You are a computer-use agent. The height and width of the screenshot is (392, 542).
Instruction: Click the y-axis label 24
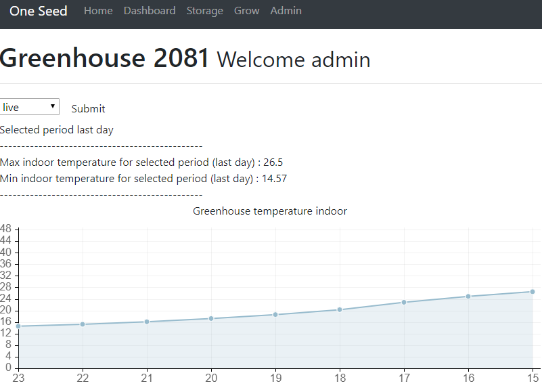6,299
